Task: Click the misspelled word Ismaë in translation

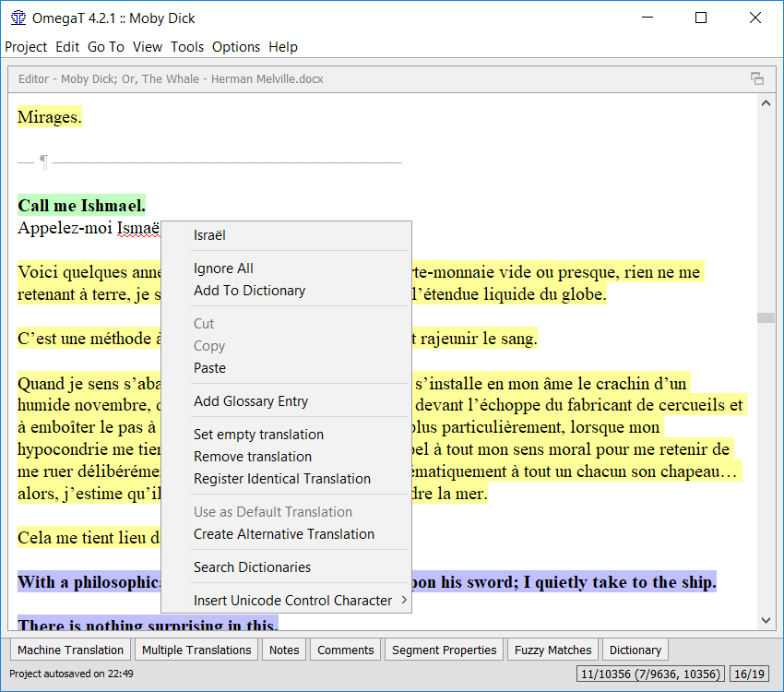Action: click(138, 228)
